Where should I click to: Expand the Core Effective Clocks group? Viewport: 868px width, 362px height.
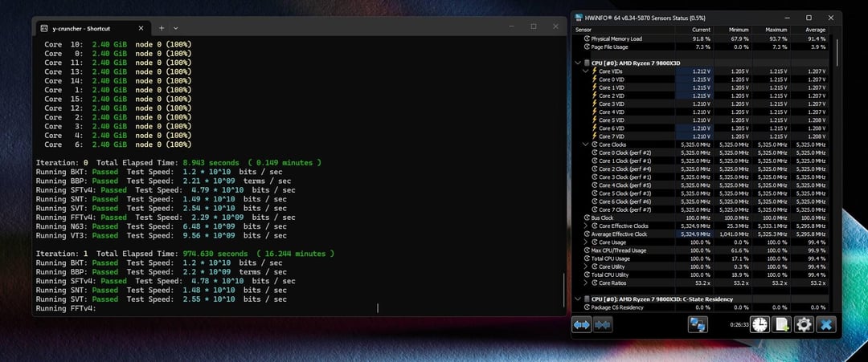click(x=586, y=226)
